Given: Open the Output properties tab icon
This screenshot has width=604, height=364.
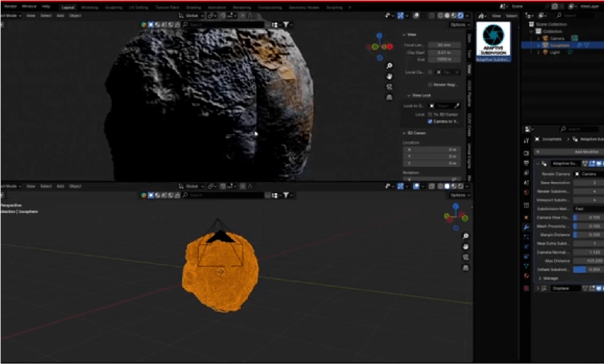Looking at the screenshot, I should click(x=526, y=164).
